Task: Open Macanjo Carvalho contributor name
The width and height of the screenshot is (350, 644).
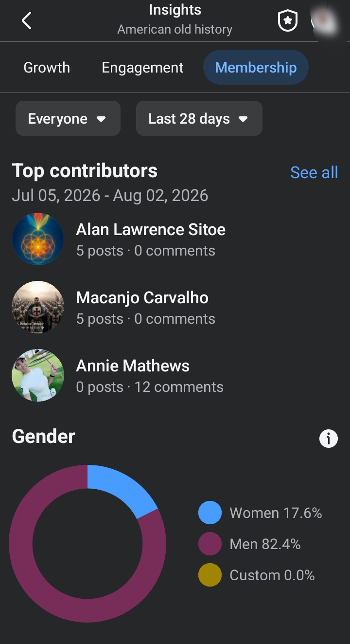Action: [142, 297]
